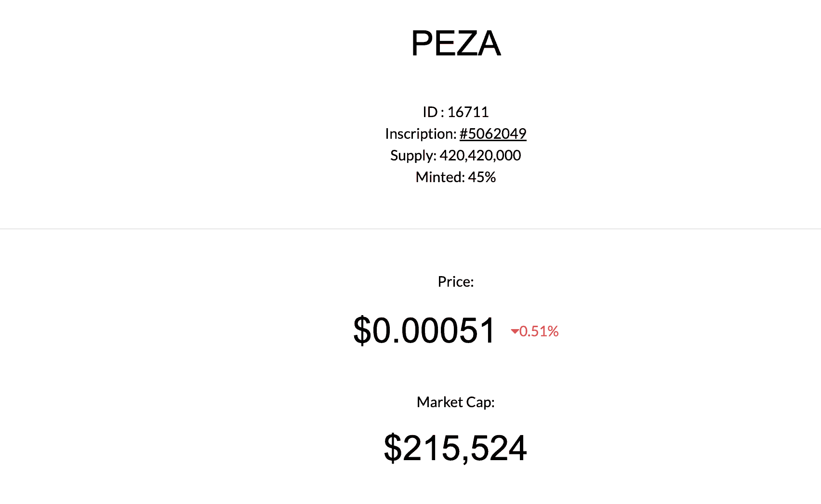Viewport: 821px width, 504px height.
Task: Select the supply value 420,420,000
Action: point(480,155)
